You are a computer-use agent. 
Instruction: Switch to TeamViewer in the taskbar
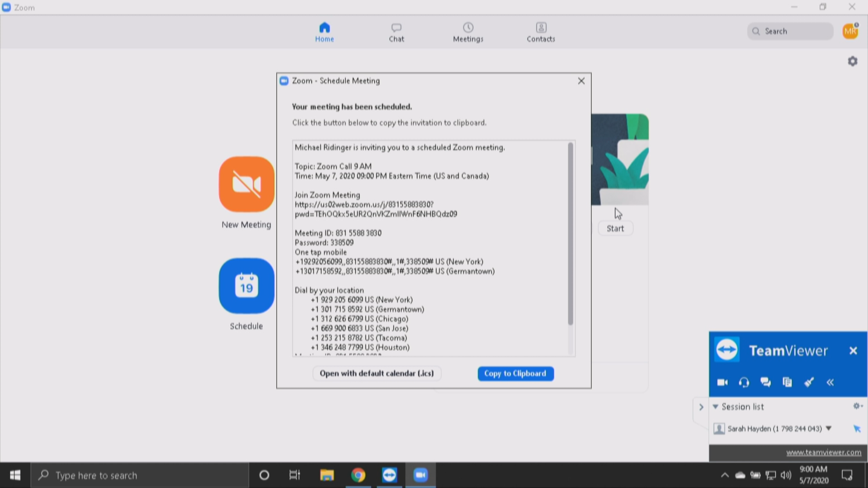[389, 475]
